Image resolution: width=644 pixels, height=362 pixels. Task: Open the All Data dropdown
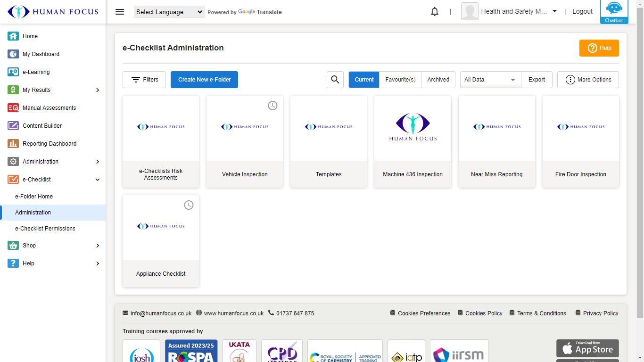490,80
